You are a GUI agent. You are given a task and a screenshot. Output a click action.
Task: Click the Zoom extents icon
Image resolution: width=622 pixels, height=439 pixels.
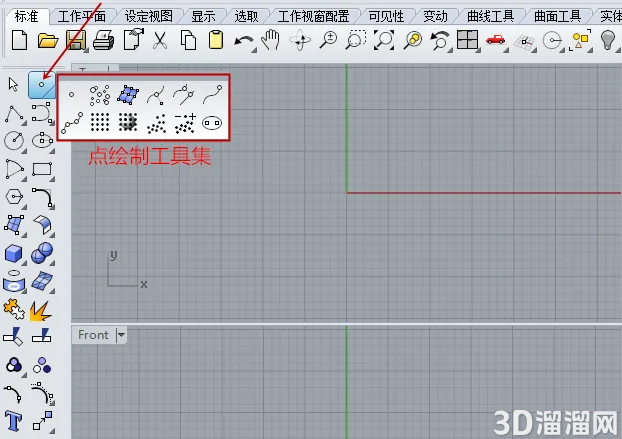click(x=384, y=40)
